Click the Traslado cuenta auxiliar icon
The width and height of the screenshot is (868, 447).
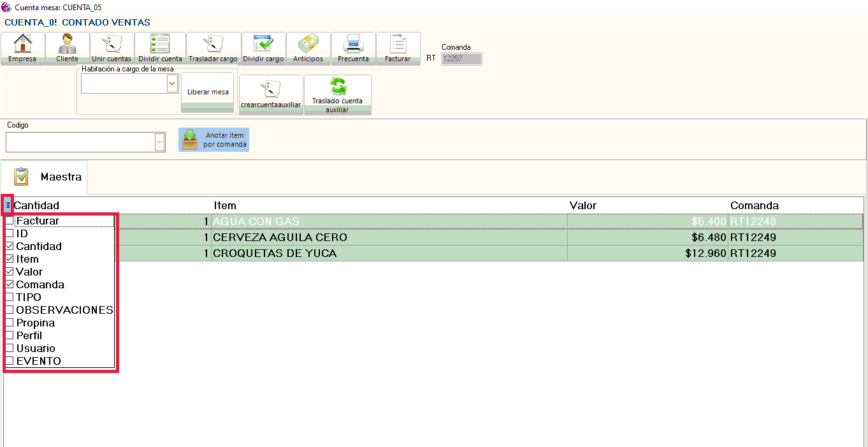click(337, 87)
